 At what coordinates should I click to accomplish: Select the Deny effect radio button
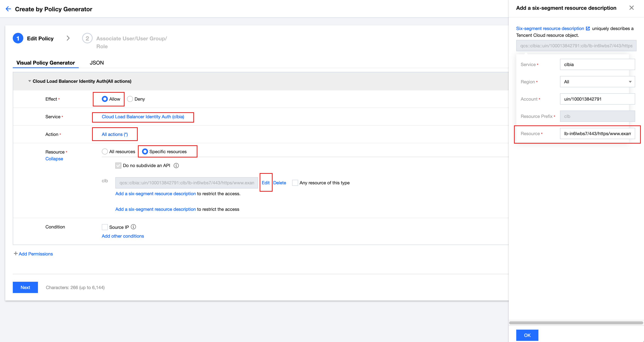(x=130, y=99)
